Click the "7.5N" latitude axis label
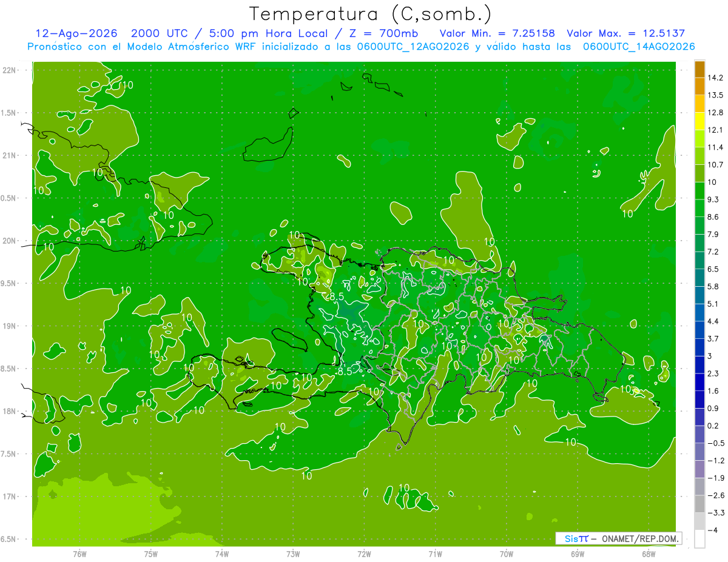Viewport: 728px width, 562px height. coord(9,454)
